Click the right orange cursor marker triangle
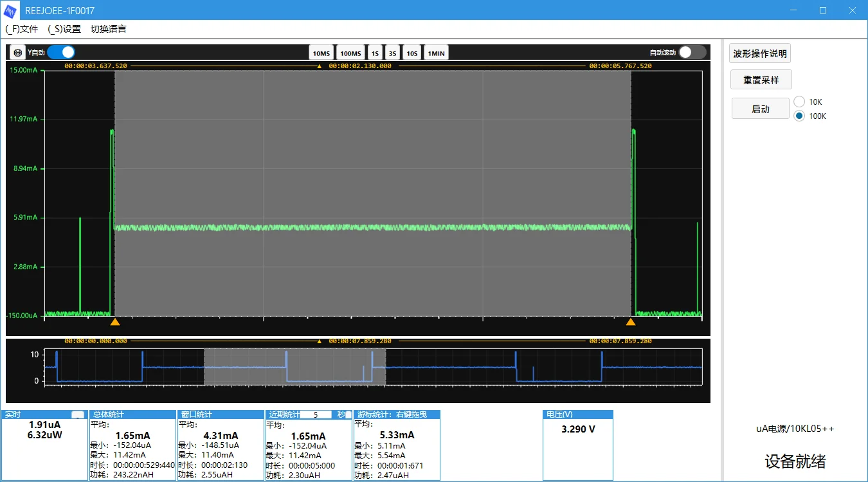 631,321
